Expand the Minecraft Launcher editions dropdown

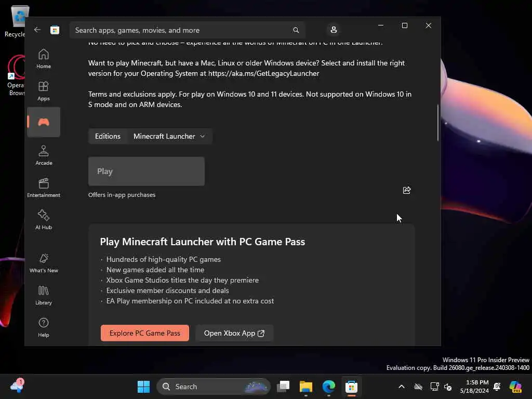(x=170, y=136)
